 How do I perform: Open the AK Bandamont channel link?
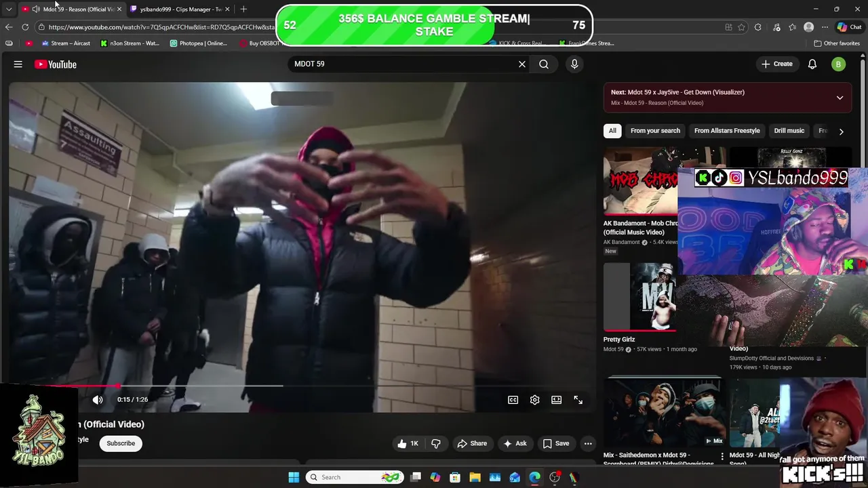[x=621, y=242]
